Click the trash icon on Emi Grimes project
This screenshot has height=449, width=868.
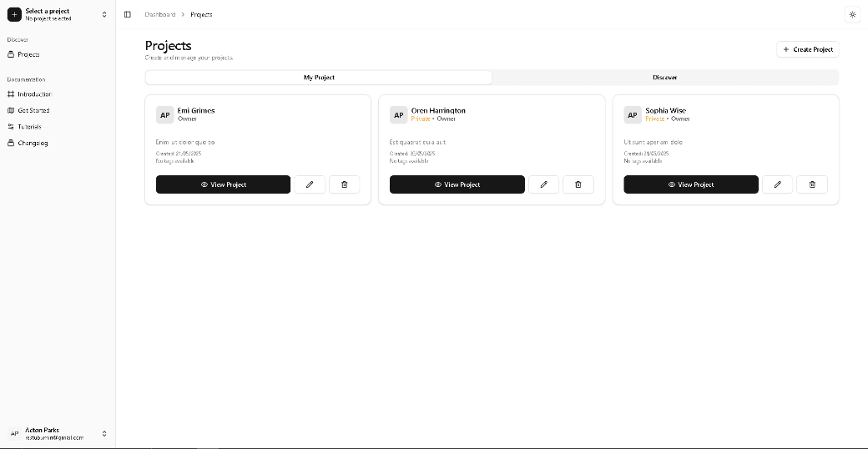tap(345, 184)
